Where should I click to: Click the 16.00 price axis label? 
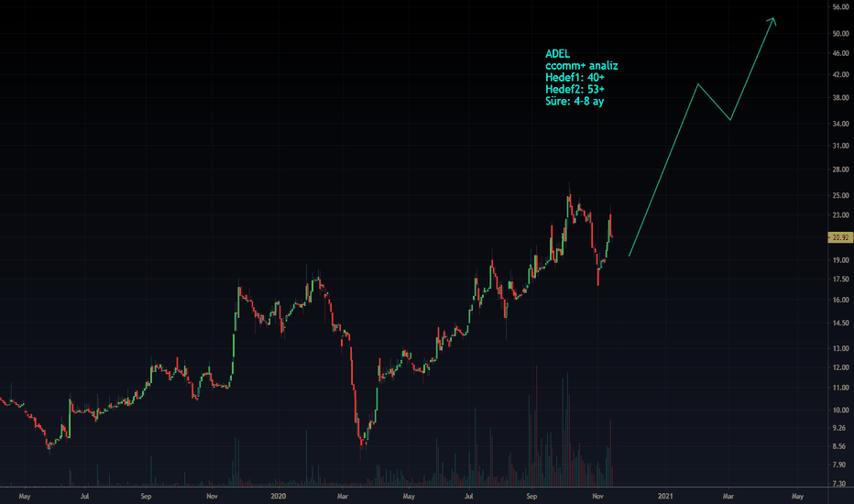point(840,301)
